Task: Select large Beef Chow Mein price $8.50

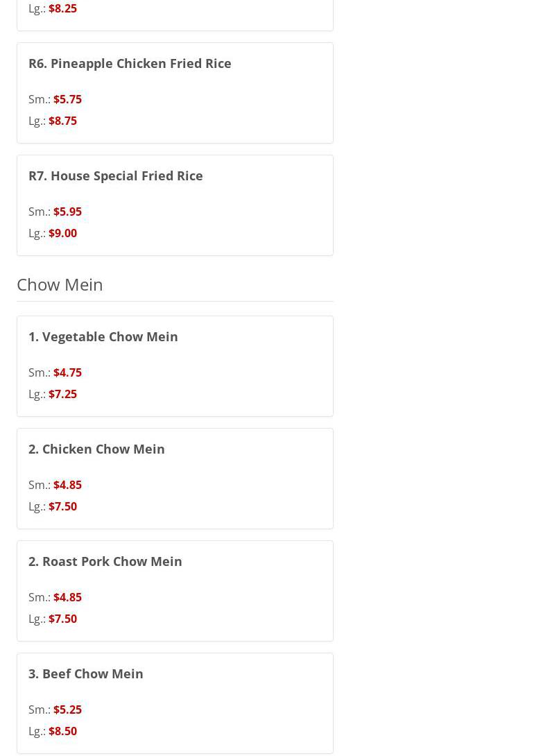Action: [x=62, y=731]
